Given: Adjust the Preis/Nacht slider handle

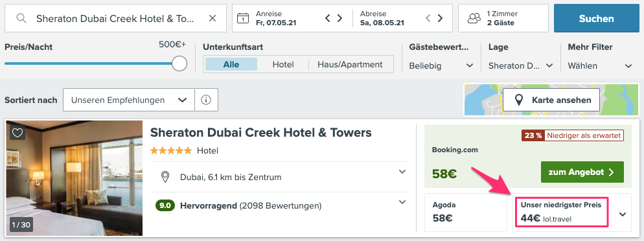Looking at the screenshot, I should [x=179, y=63].
